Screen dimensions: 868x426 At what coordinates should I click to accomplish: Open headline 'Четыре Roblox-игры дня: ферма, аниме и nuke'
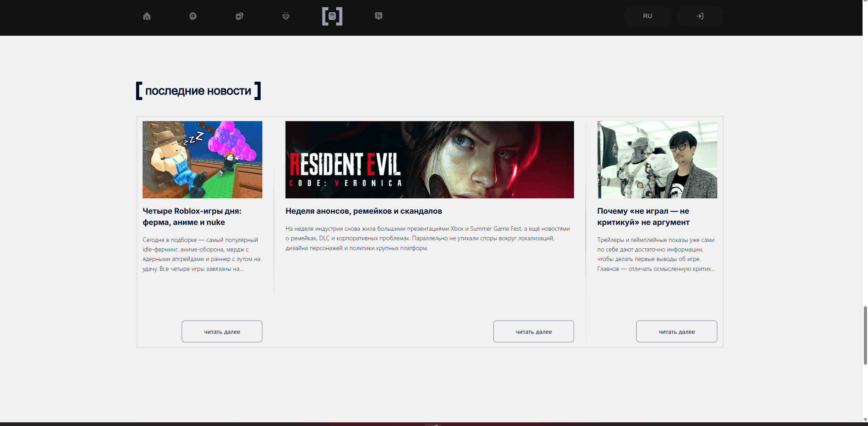tap(192, 216)
